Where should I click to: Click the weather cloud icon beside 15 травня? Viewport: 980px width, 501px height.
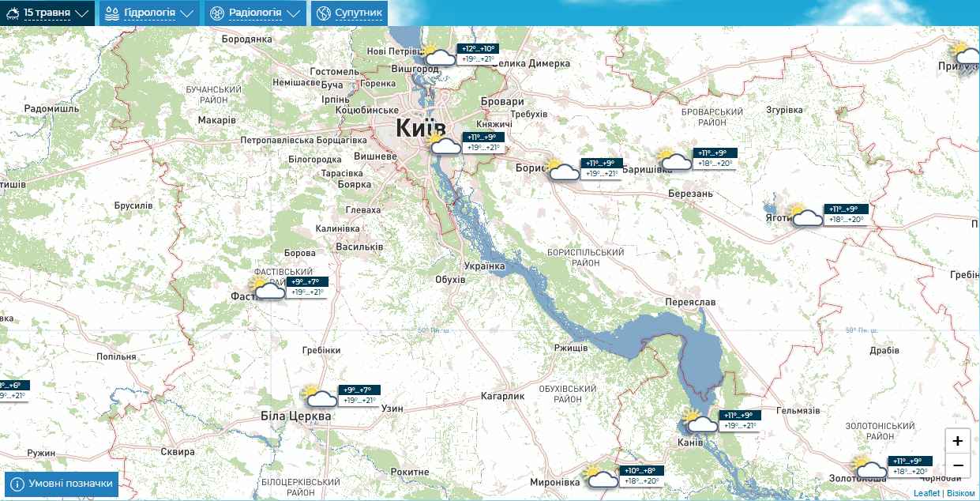click(x=13, y=13)
